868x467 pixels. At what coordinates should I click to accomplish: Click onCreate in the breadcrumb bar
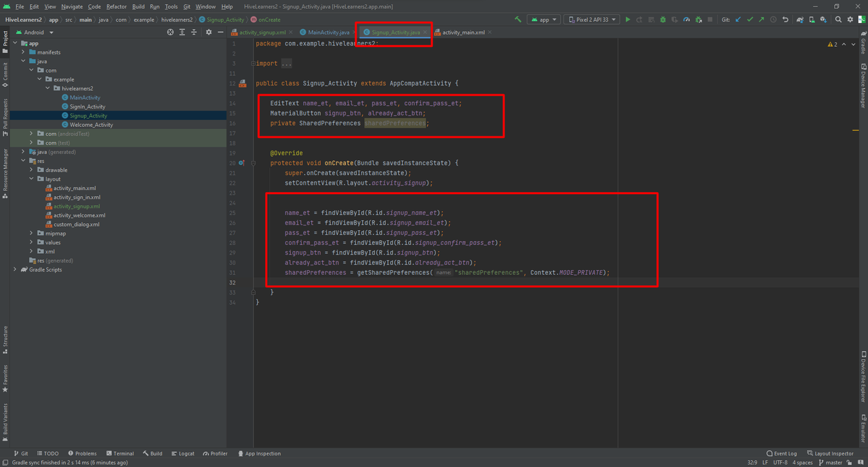(x=265, y=20)
